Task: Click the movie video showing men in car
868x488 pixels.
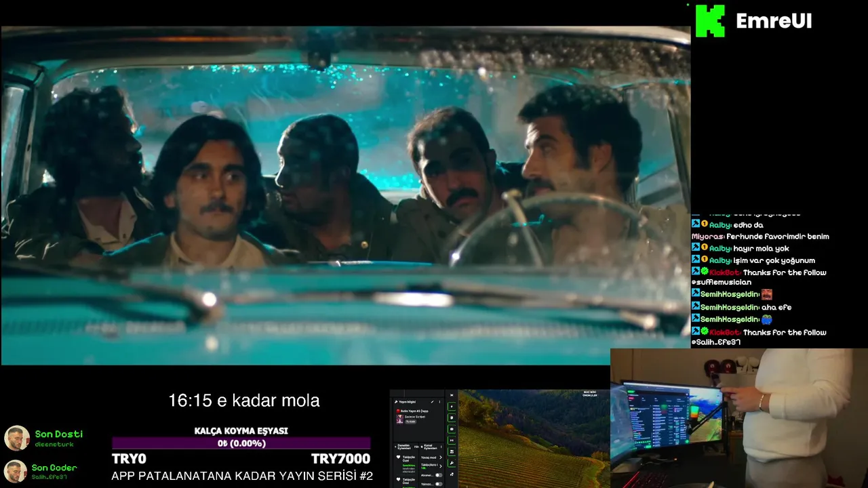Action: tap(345, 195)
